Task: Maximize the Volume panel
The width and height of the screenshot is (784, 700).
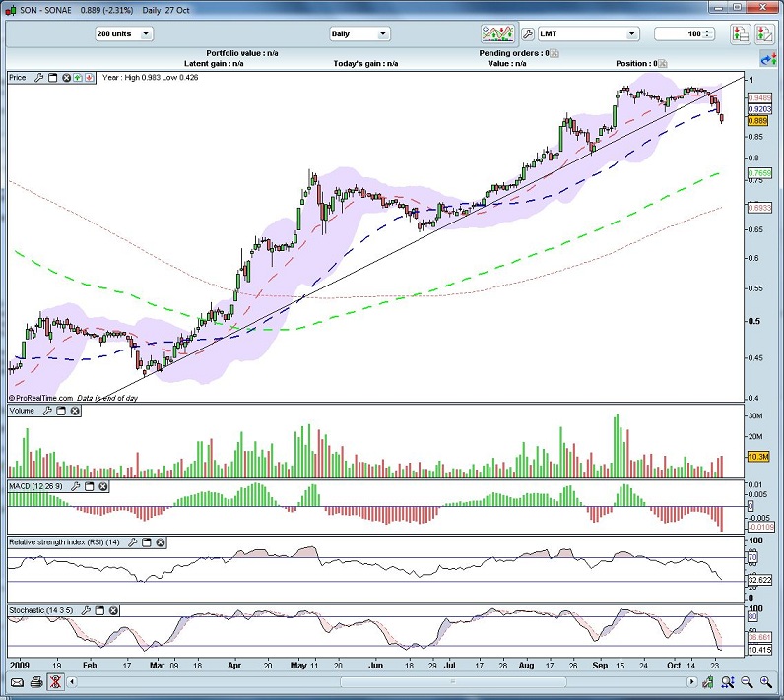Action: (x=61, y=411)
